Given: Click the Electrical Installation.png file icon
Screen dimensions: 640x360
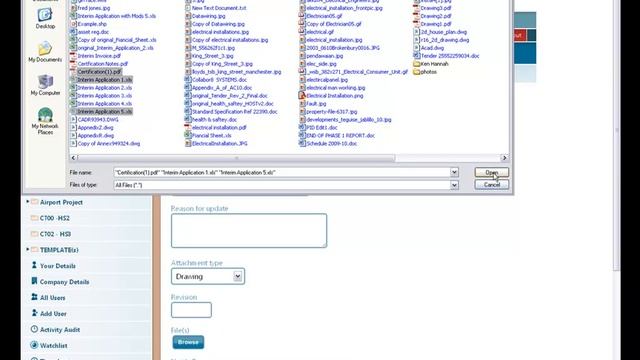Looking at the screenshot, I should point(302,96).
